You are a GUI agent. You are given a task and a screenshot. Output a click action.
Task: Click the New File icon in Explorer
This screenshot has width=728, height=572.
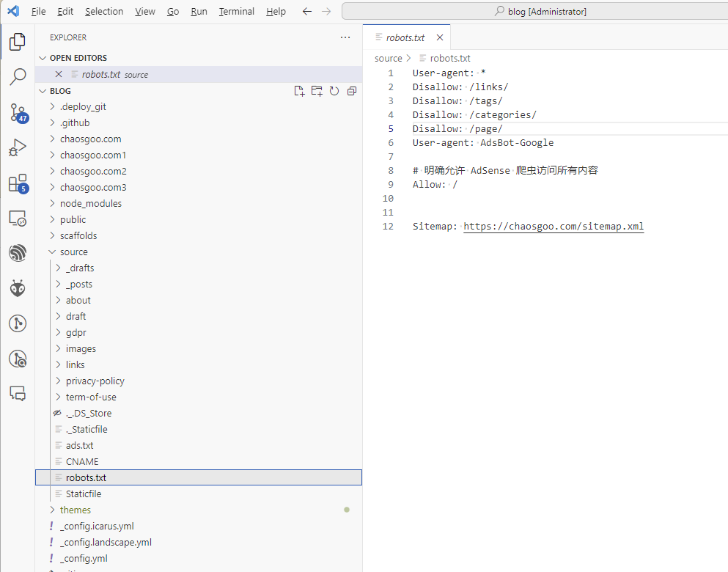[x=299, y=91]
